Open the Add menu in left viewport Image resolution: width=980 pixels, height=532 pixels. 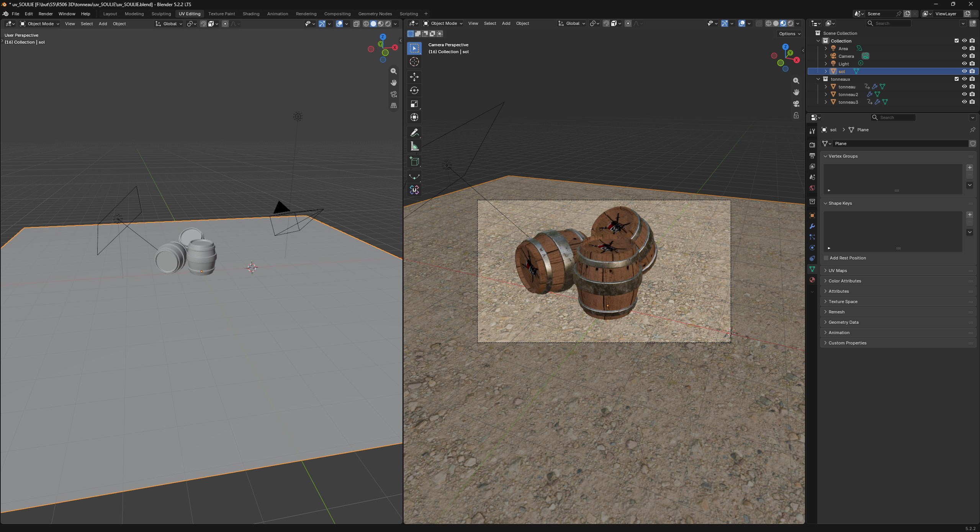tap(103, 24)
